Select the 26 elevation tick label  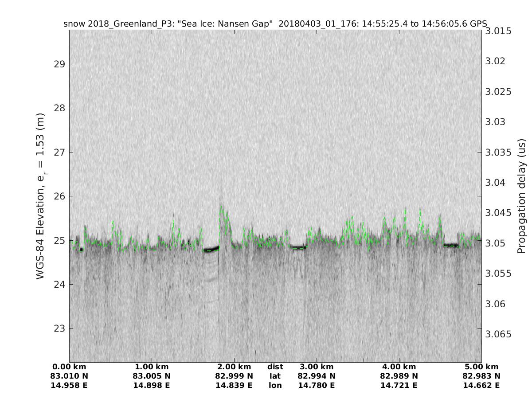point(59,196)
